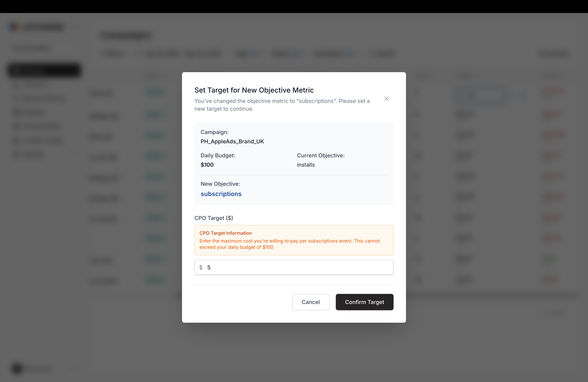
Task: Click a green status badge in the campaigns table
Action: pyautogui.click(x=154, y=92)
